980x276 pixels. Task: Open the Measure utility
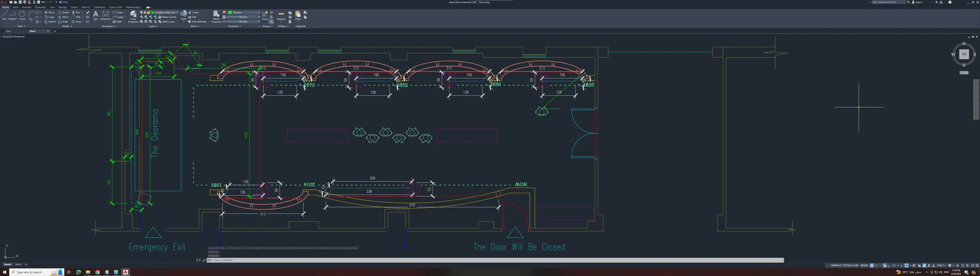[x=281, y=15]
